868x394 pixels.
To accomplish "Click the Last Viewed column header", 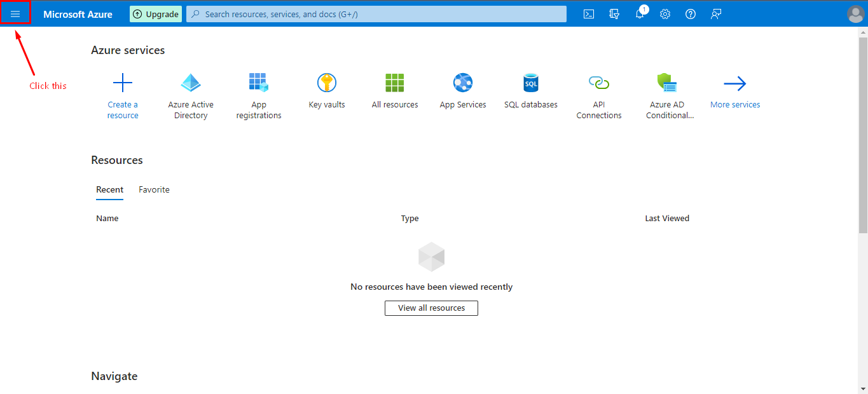I will [x=667, y=218].
